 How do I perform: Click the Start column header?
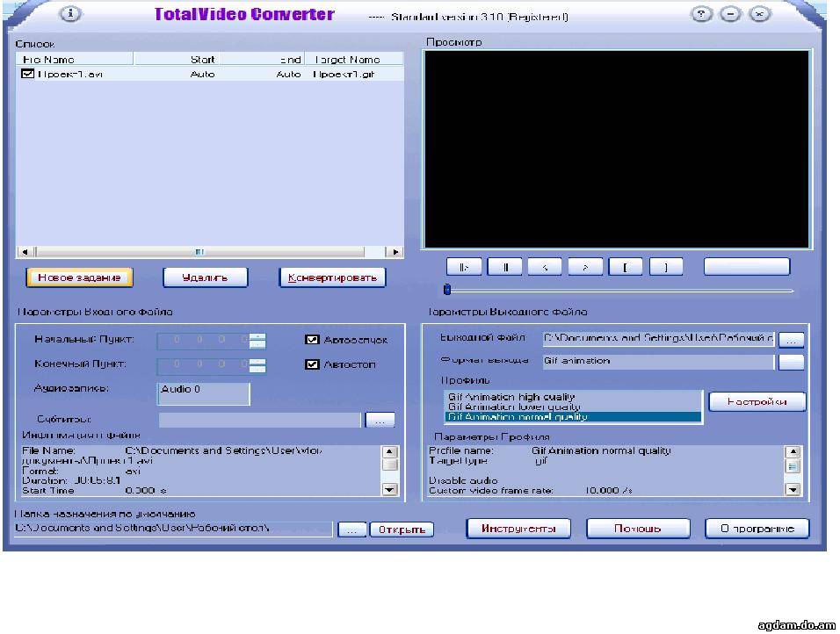click(177, 59)
